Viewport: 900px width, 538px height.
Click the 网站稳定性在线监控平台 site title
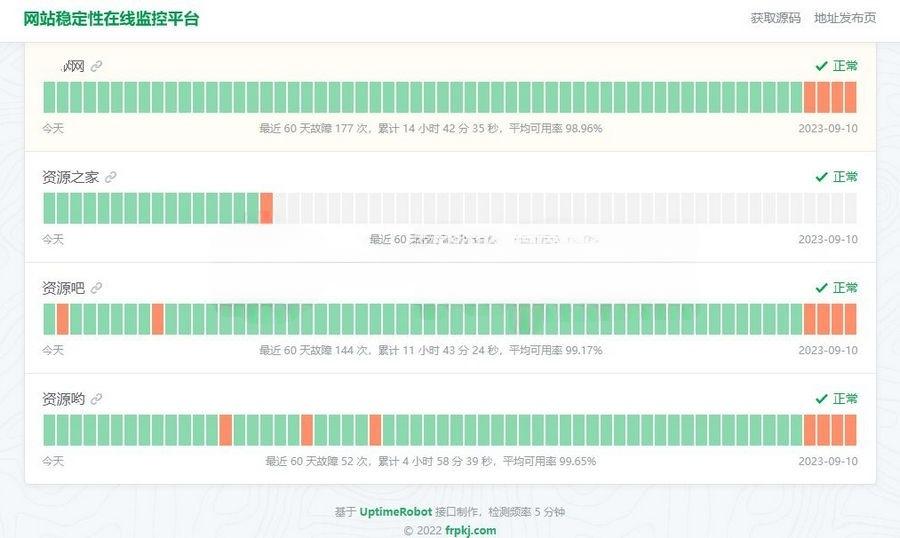tap(111, 18)
